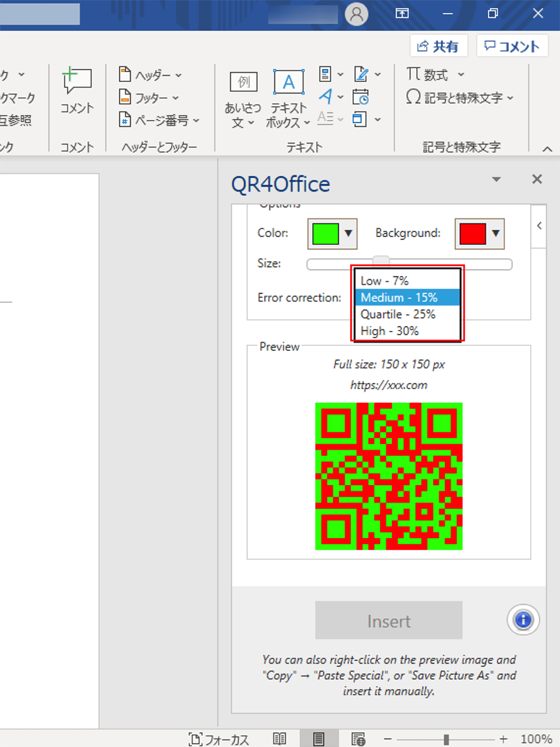This screenshot has width=560, height=747.
Task: Open the 数式 dropdown arrow
Action: click(460, 75)
